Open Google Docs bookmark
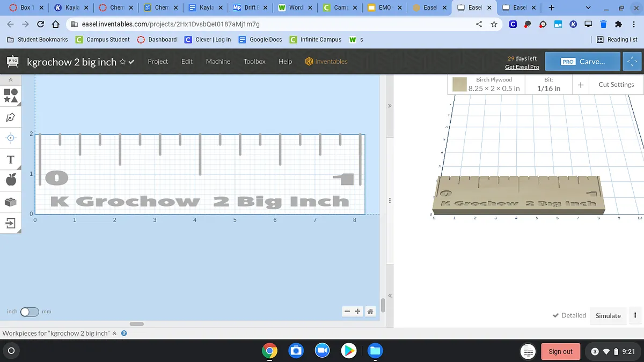This screenshot has height=362, width=644. [260, 40]
